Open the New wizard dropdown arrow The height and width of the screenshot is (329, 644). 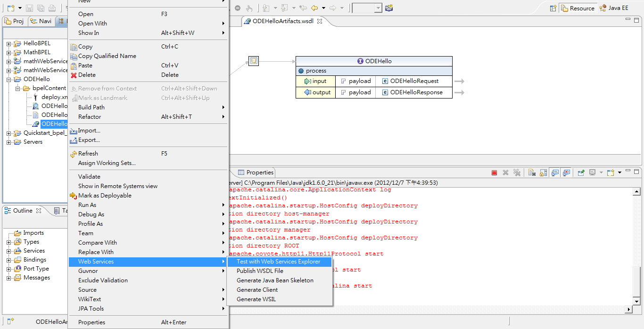pyautogui.click(x=20, y=8)
